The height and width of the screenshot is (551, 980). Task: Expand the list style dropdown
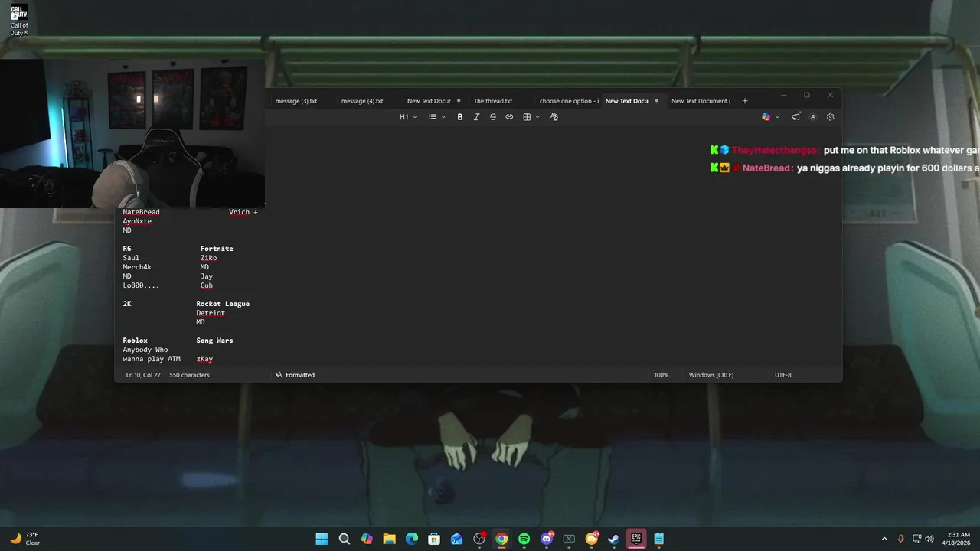pyautogui.click(x=437, y=117)
